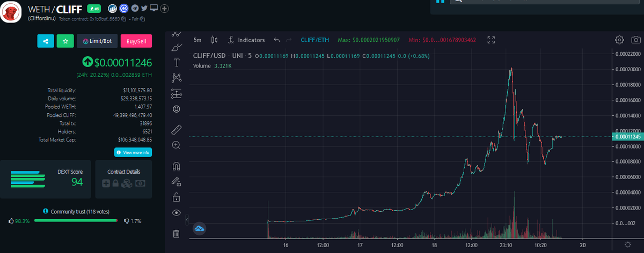
Task: Toggle stay in drawing mode
Action: click(x=176, y=181)
